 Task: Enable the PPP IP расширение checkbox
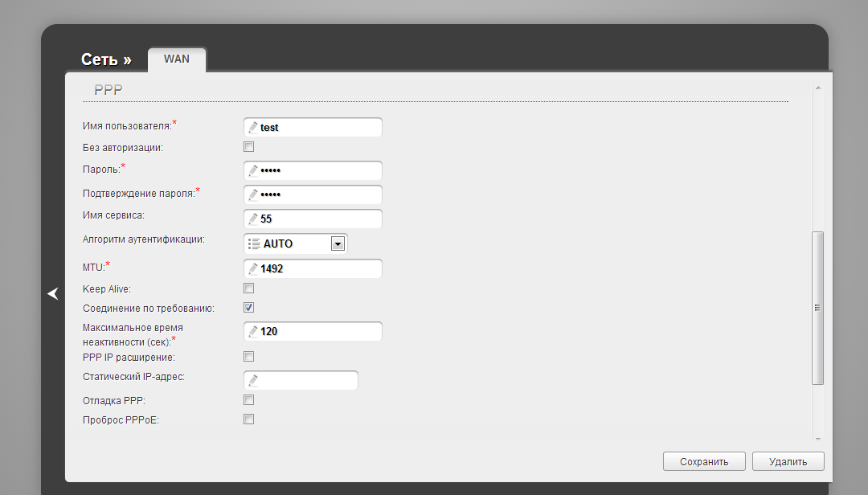point(248,357)
